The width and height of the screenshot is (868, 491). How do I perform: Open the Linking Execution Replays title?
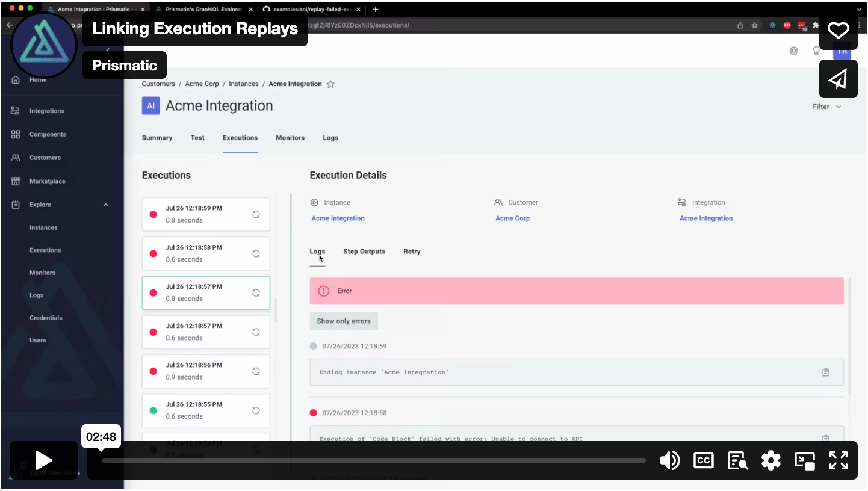pyautogui.click(x=195, y=29)
